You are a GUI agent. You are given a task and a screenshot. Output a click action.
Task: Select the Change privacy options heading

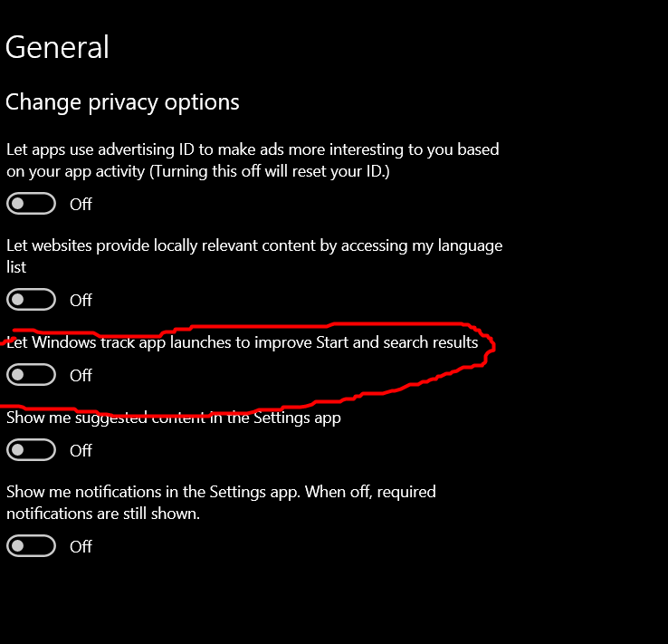click(123, 102)
